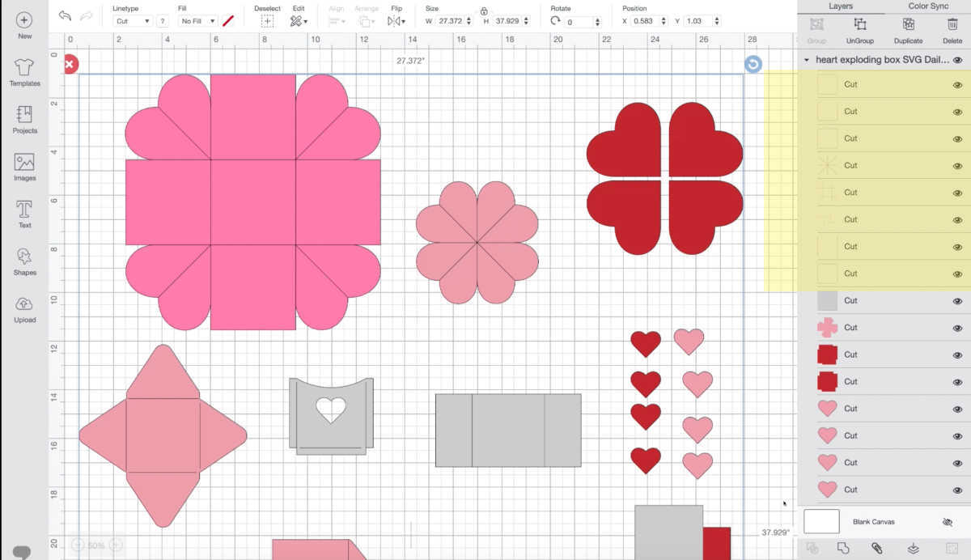Duplicate the selected layer
The width and height of the screenshot is (971, 560).
click(x=907, y=30)
